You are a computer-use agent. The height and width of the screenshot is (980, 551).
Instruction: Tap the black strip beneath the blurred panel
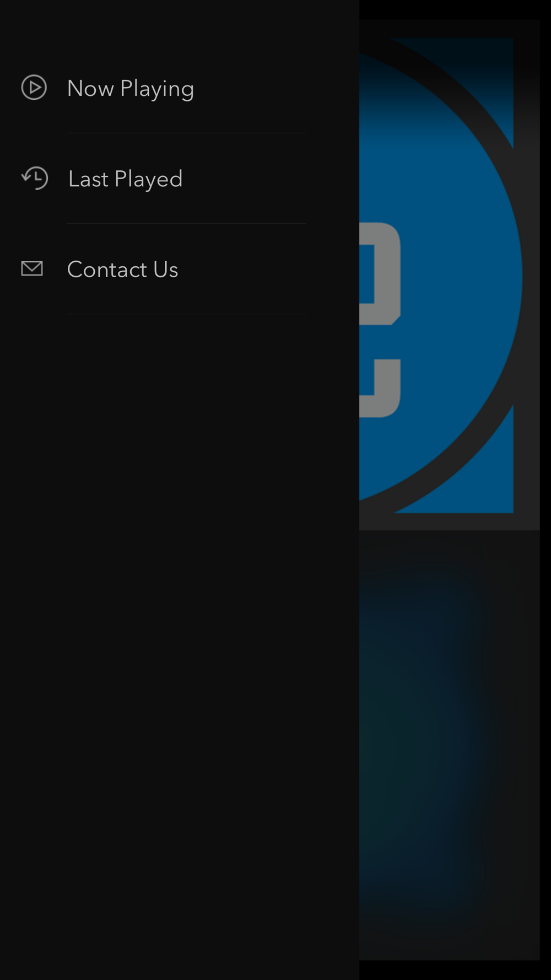coord(455,970)
